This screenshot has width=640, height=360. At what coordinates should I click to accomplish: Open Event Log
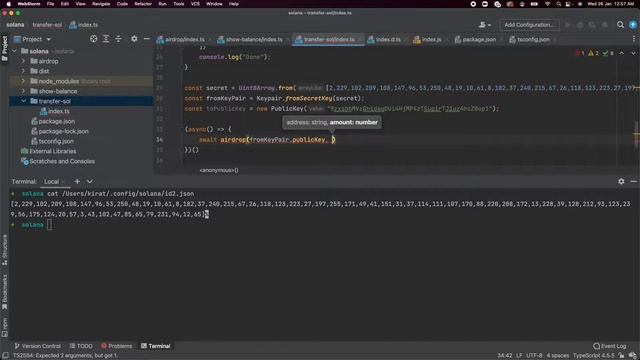click(610, 346)
